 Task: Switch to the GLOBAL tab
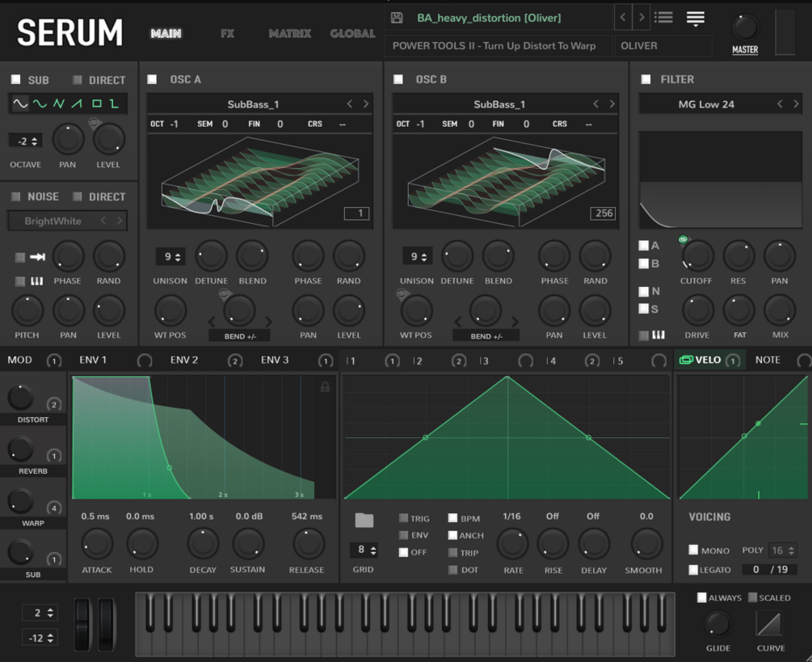pyautogui.click(x=352, y=34)
